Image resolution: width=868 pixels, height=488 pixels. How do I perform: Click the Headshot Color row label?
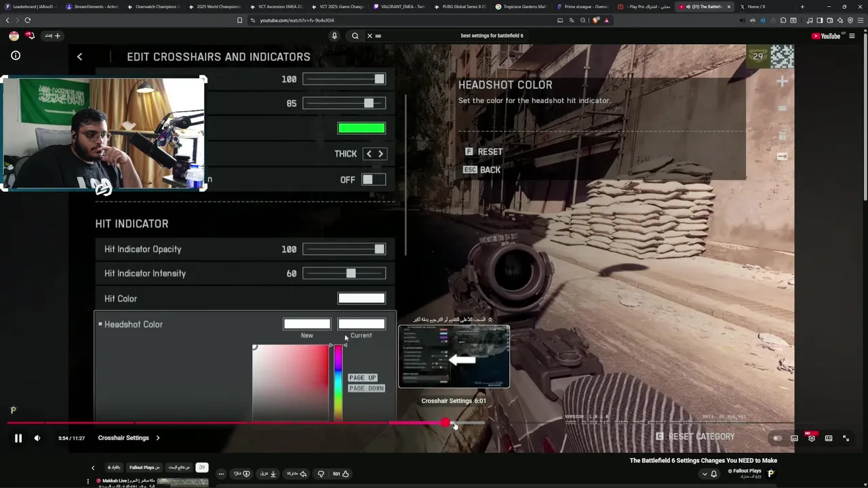[x=134, y=325]
